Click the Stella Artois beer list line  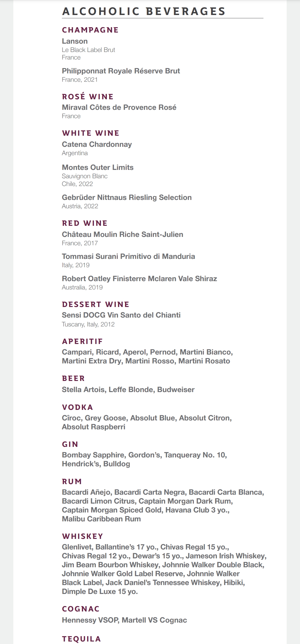(x=128, y=390)
